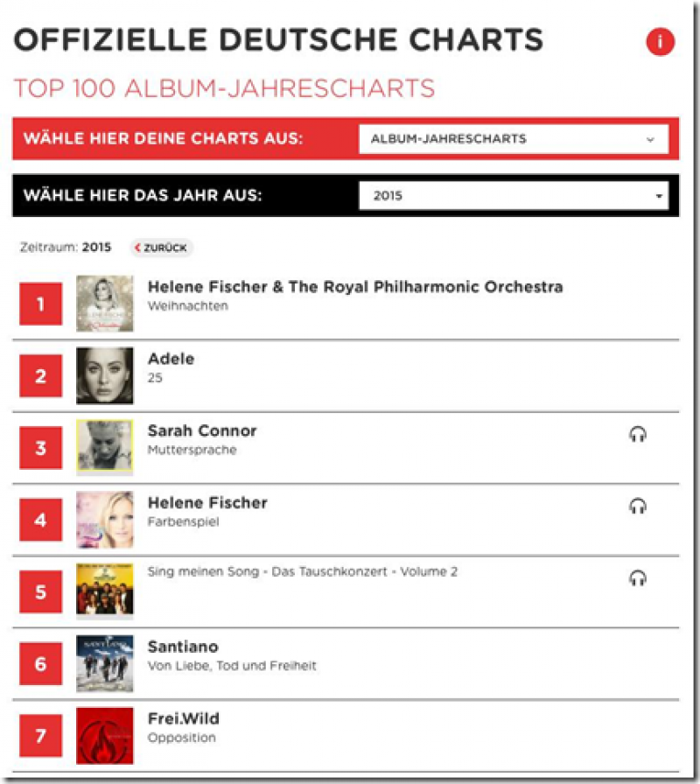This screenshot has width=700, height=784.
Task: Click headphone icon for Helene Fischer Farbenspiel
Action: coord(638,506)
